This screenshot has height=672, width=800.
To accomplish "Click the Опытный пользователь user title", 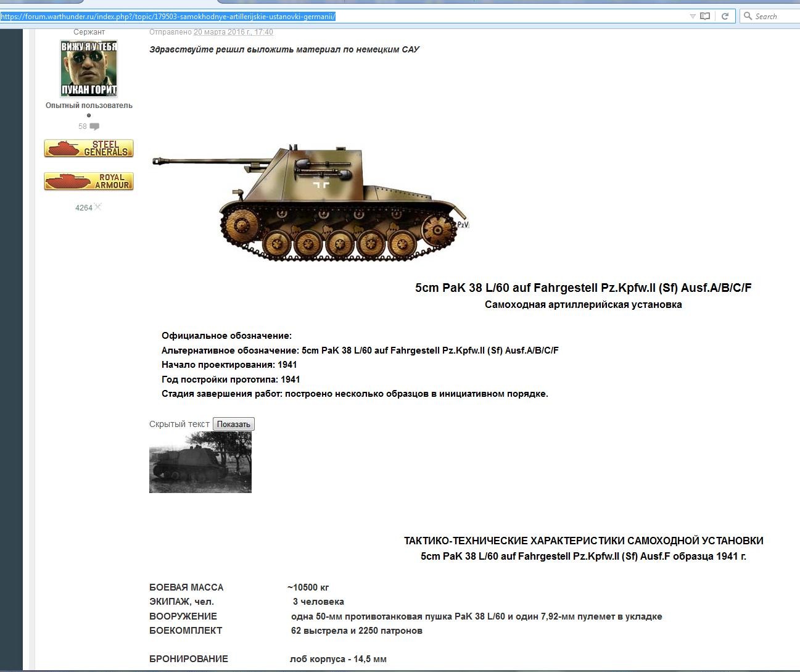I will point(89,106).
